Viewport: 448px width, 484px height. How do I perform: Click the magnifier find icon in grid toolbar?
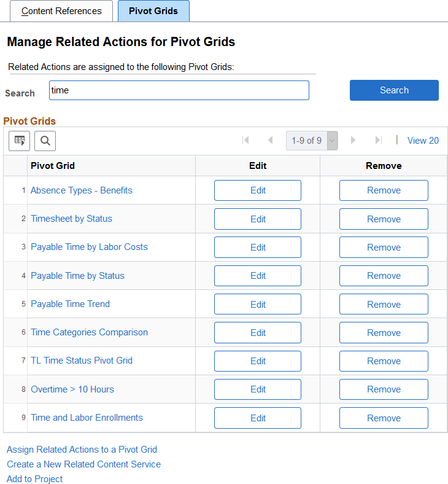tap(45, 141)
